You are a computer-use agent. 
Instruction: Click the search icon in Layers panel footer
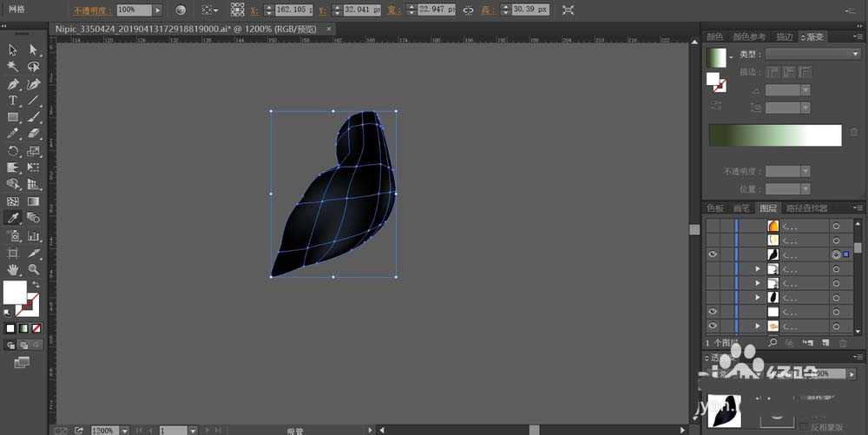tap(772, 343)
